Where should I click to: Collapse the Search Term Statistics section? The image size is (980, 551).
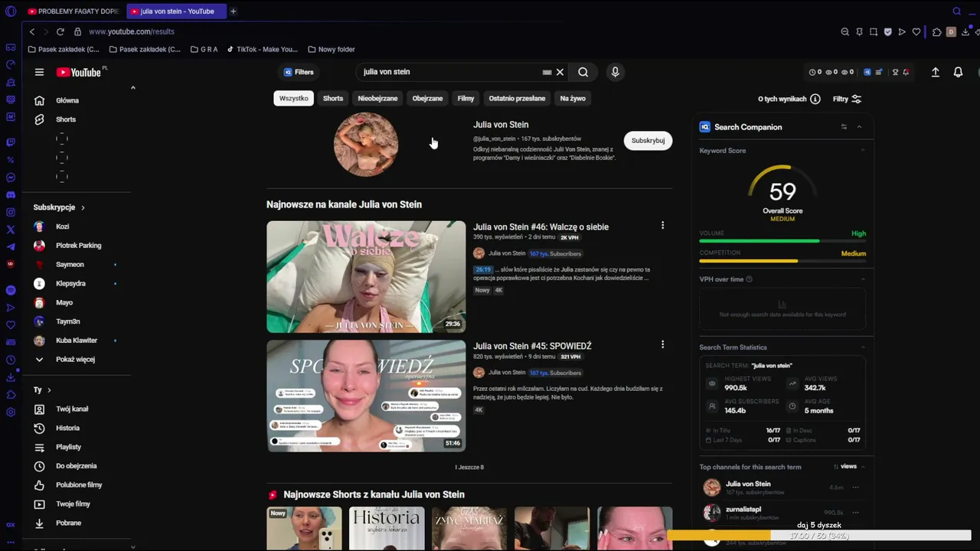(863, 347)
